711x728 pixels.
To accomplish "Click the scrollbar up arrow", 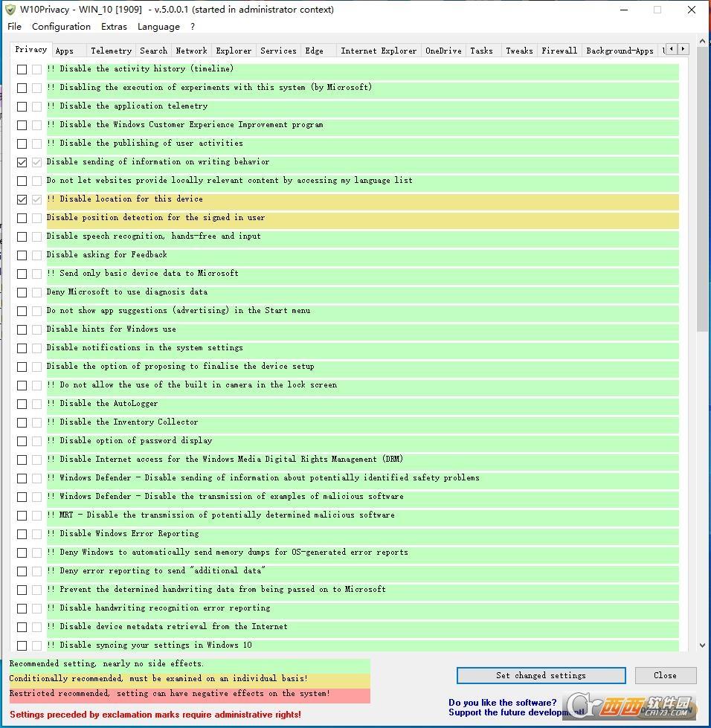I will point(702,42).
